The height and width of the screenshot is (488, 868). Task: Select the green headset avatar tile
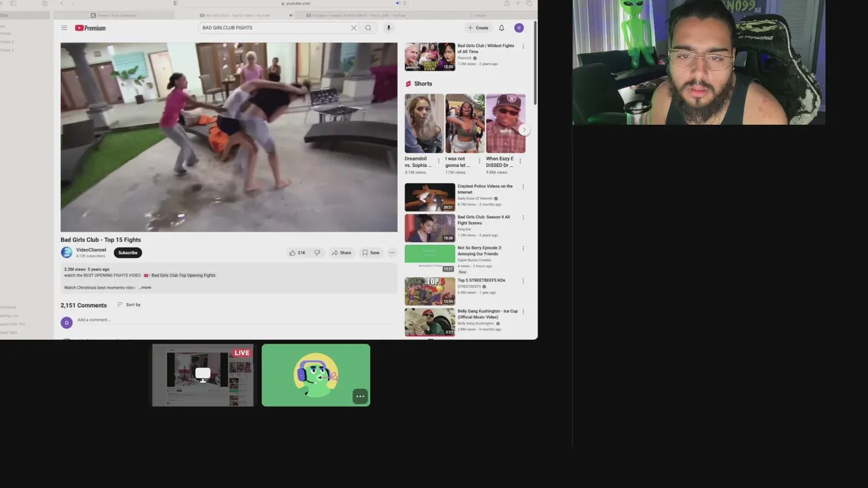tap(316, 375)
